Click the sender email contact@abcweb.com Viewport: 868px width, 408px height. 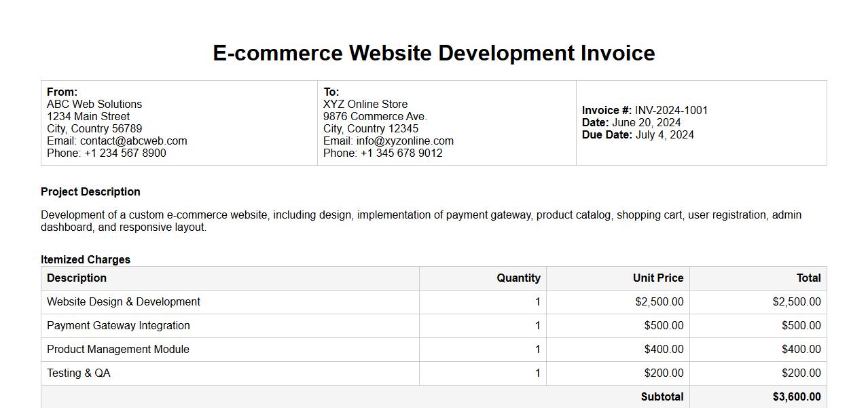(x=133, y=141)
